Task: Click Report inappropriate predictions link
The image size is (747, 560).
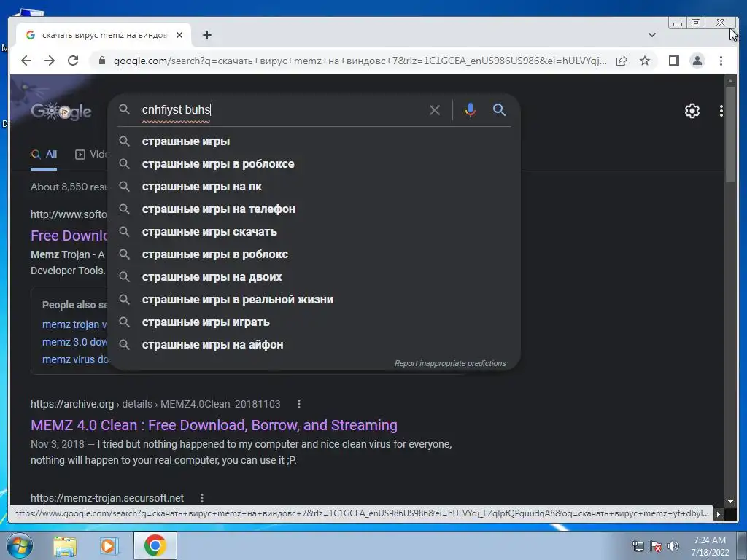Action: tap(450, 363)
